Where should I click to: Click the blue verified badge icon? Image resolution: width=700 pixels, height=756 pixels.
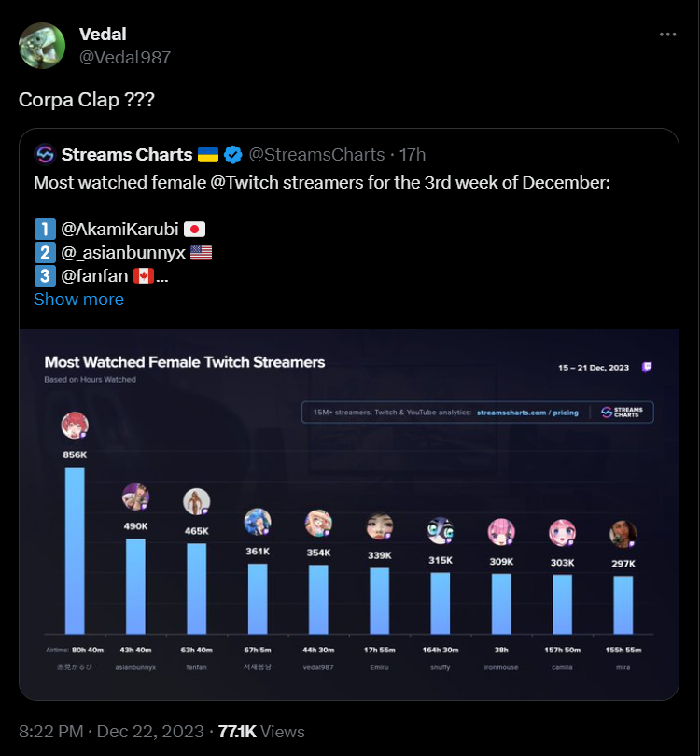pos(232,155)
